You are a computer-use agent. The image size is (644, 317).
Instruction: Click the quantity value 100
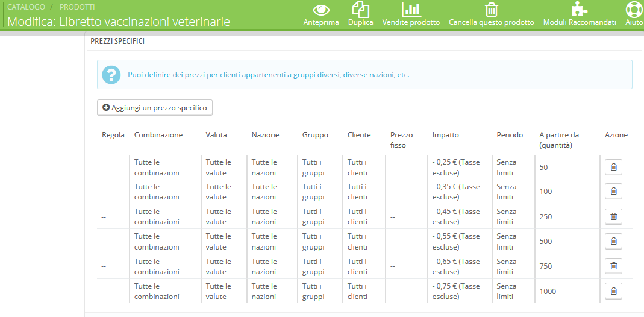(545, 192)
